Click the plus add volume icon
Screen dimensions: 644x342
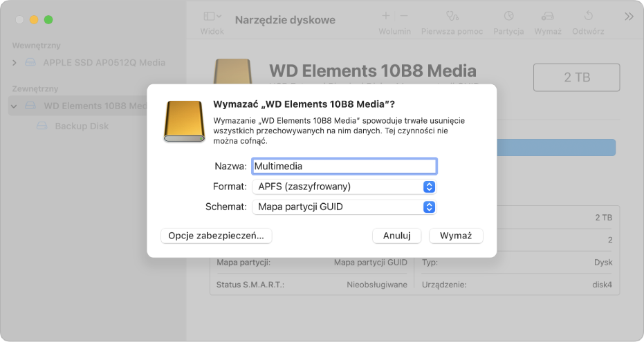[x=385, y=16]
